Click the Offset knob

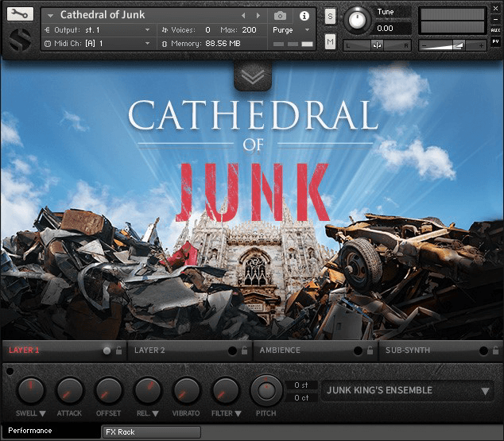point(109,390)
